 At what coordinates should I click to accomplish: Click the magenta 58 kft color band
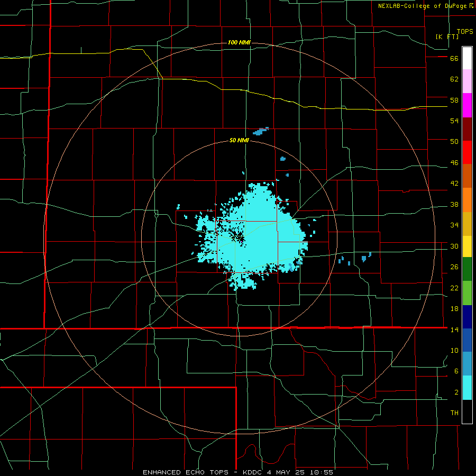[x=467, y=105]
